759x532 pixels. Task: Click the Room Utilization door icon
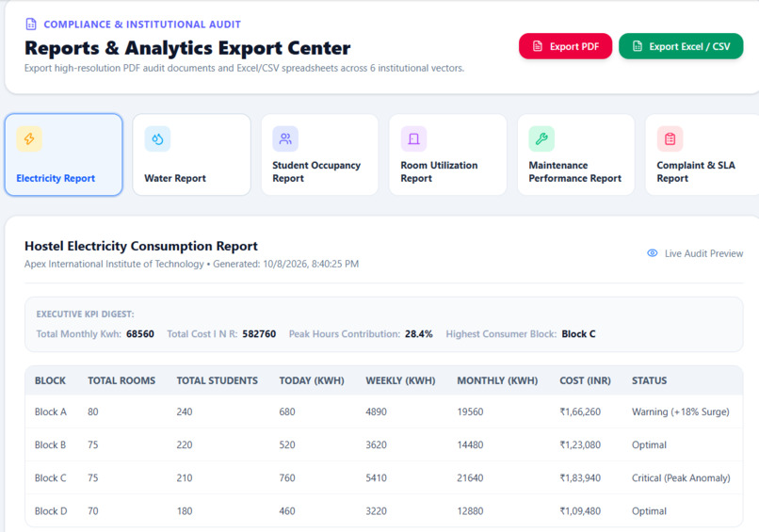click(x=413, y=139)
